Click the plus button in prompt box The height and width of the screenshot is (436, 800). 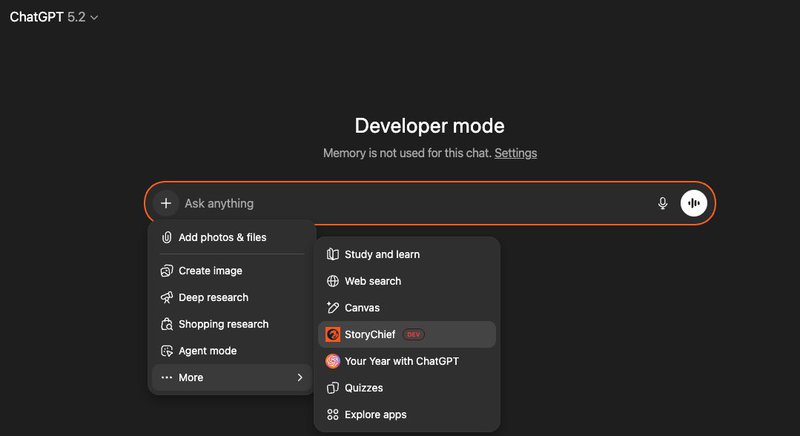165,203
